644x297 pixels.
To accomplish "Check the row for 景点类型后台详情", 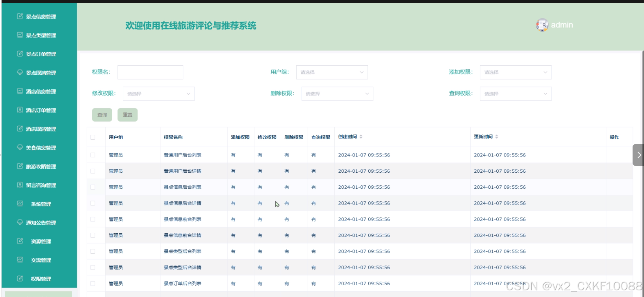I will [x=93, y=267].
